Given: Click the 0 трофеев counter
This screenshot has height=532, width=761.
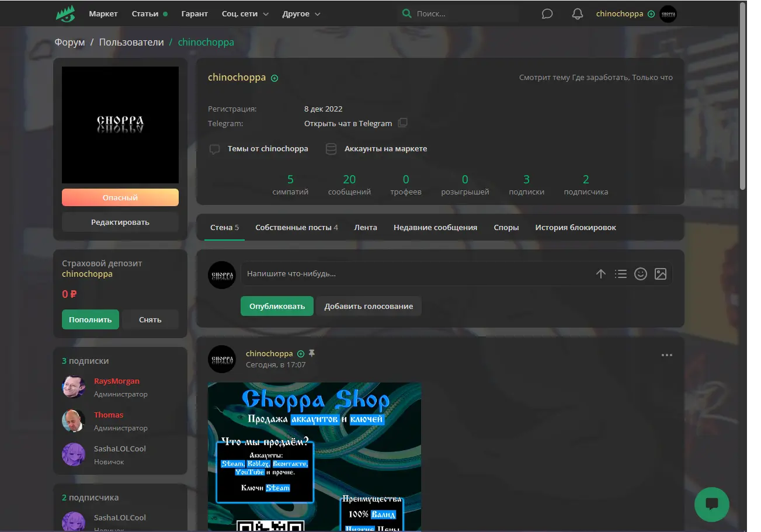Looking at the screenshot, I should (406, 185).
